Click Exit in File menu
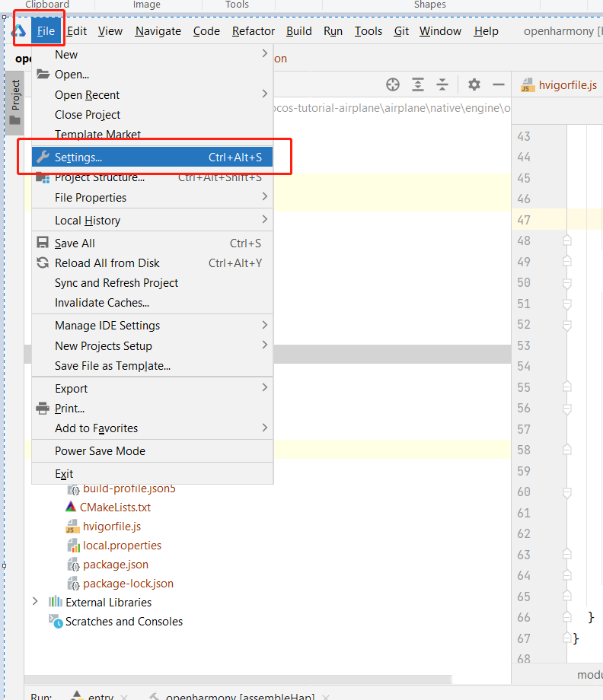Screen dimensions: 603x700 coord(152,474)
